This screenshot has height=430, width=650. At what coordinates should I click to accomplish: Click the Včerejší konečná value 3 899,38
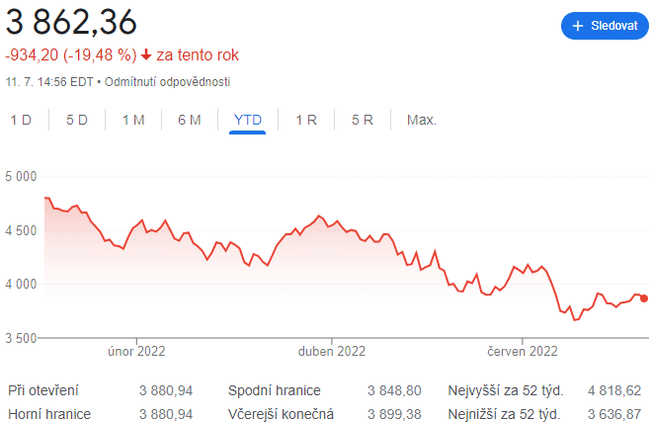pos(394,413)
